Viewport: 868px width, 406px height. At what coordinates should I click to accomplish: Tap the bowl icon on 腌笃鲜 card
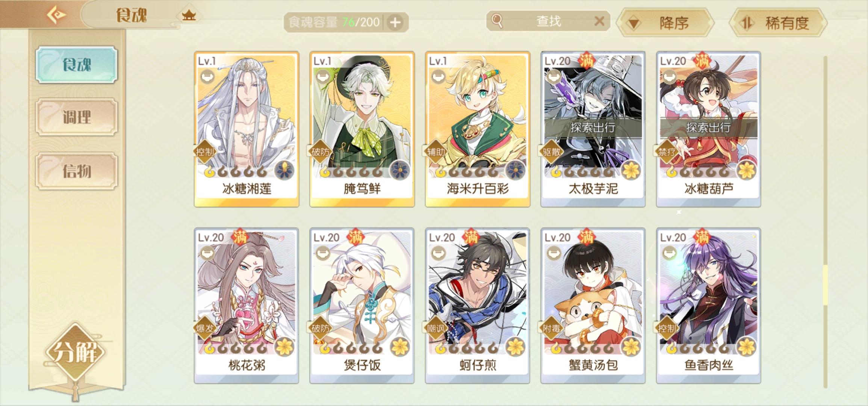click(322, 77)
